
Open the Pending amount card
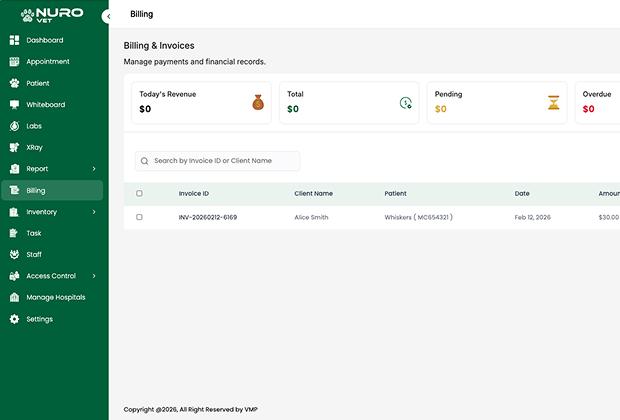point(497,103)
